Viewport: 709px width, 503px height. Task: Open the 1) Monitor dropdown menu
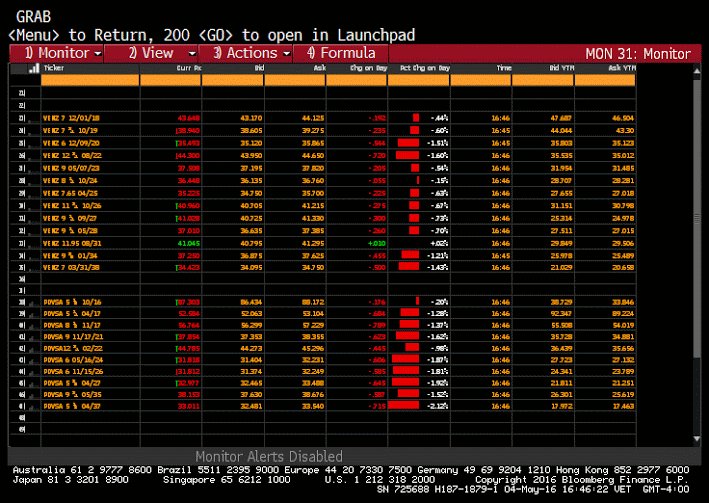point(57,53)
